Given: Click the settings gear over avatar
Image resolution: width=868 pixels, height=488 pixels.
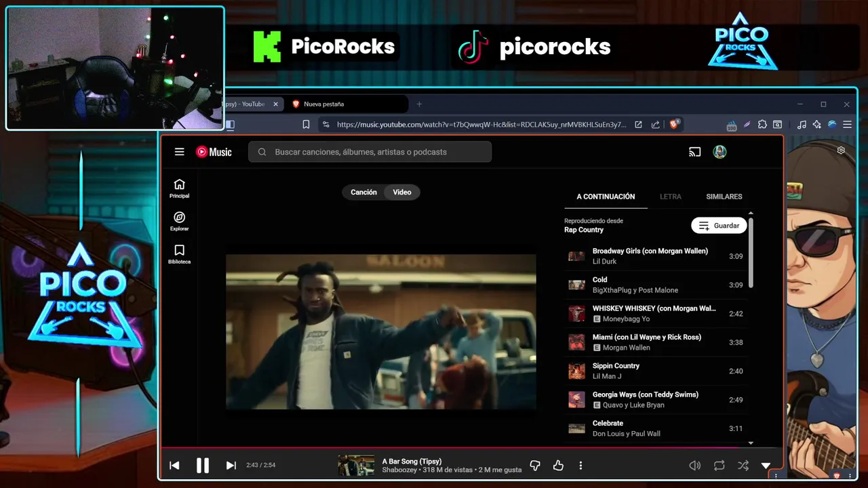Looking at the screenshot, I should (x=841, y=150).
